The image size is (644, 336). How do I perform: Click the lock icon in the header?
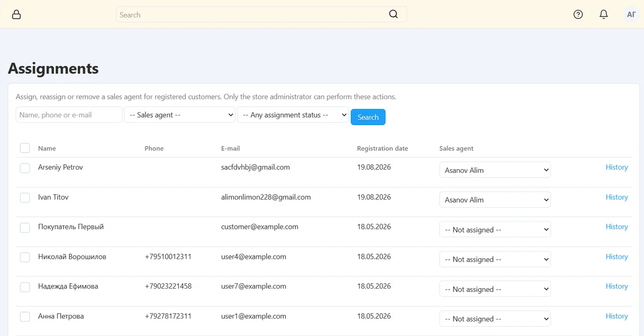pyautogui.click(x=17, y=14)
